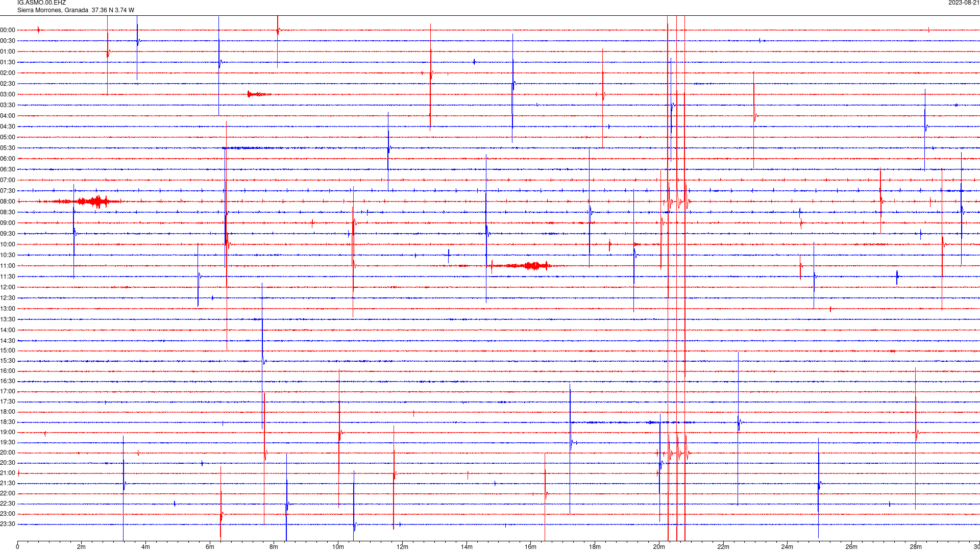Select the 15:00 time row label
Image resolution: width=980 pixels, height=551 pixels.
8,350
